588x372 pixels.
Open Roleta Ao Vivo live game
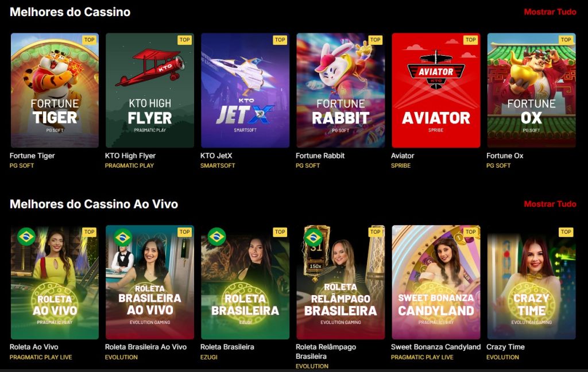pos(55,282)
